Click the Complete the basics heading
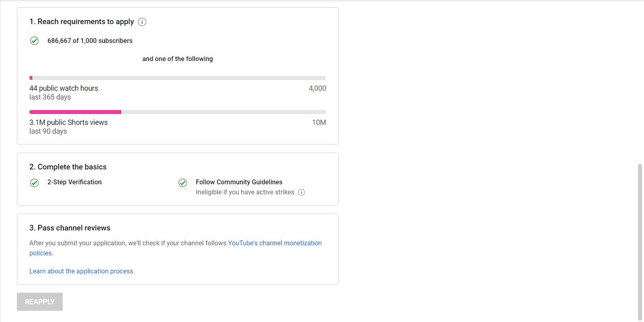 click(x=68, y=167)
